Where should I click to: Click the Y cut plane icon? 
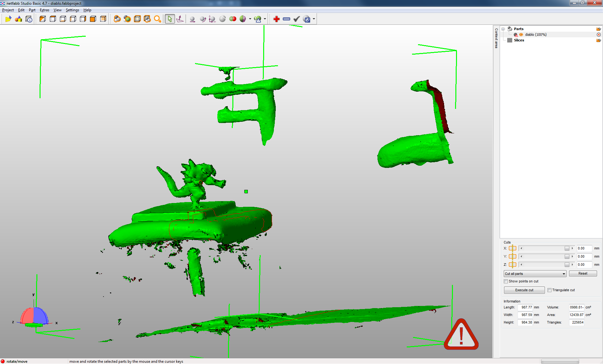pos(513,256)
